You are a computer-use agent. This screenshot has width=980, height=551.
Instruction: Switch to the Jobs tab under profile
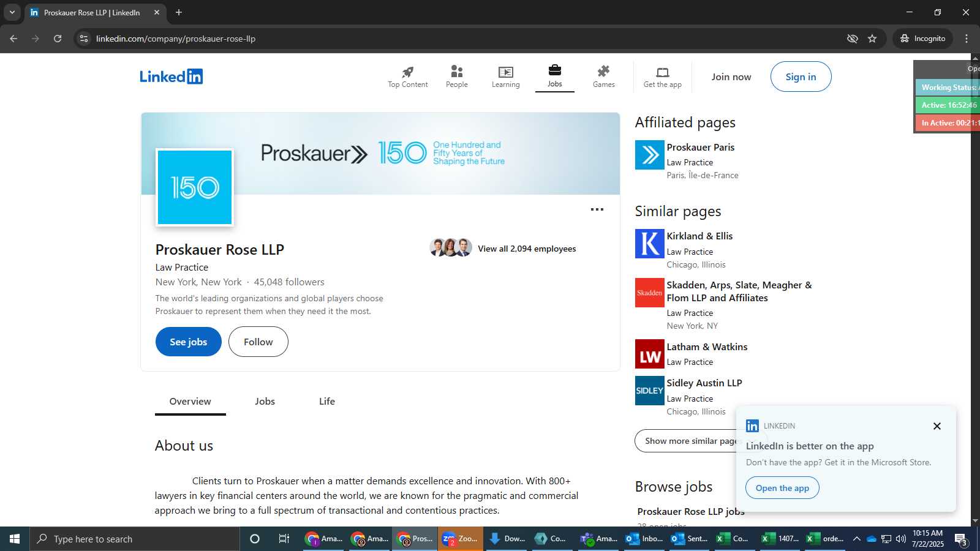click(x=265, y=402)
